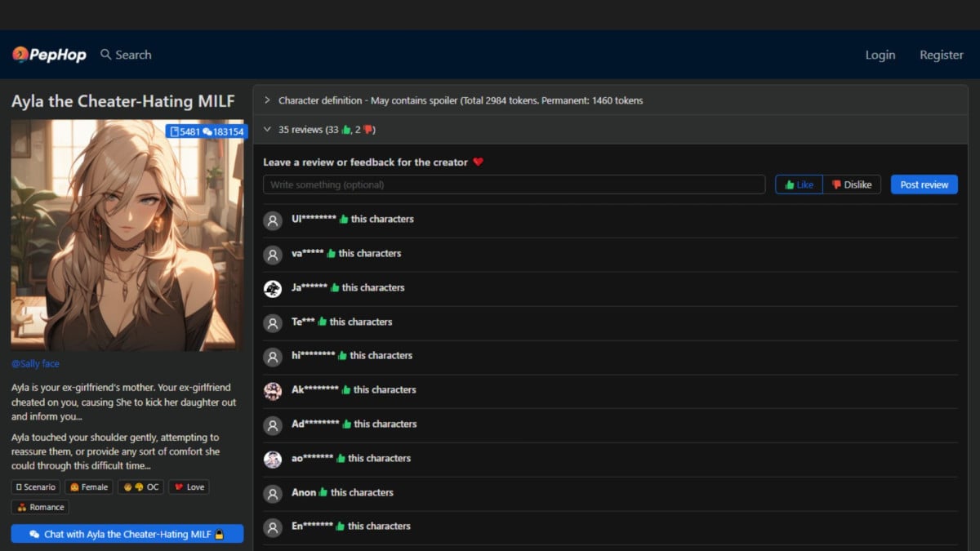Viewport: 980px width, 551px height.
Task: Click the PepHop logo icon
Action: pos(20,55)
